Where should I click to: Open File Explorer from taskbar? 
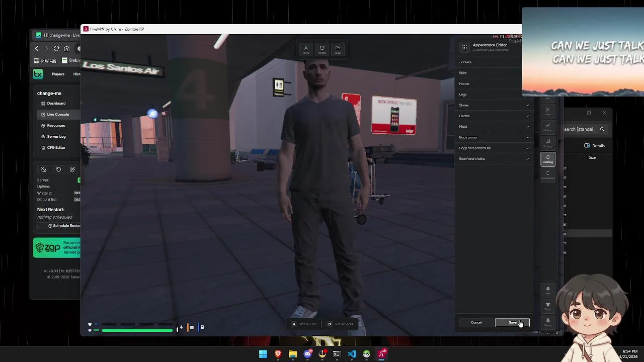[x=293, y=354]
